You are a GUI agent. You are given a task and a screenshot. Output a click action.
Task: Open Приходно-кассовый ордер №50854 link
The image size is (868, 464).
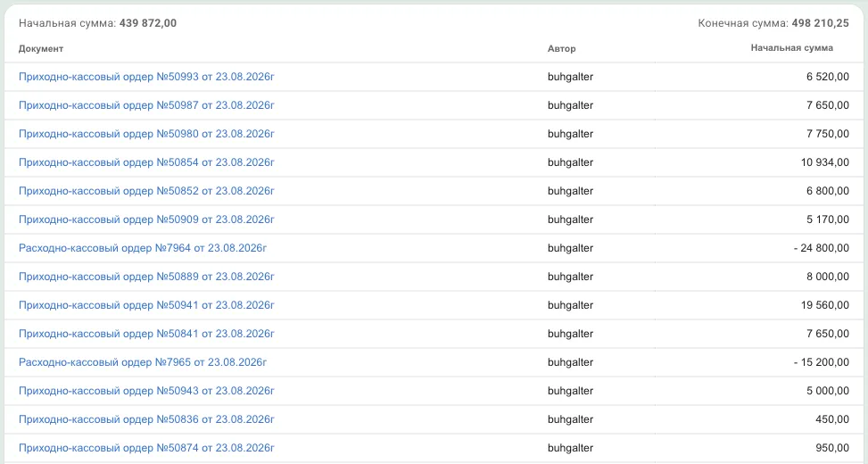click(146, 162)
